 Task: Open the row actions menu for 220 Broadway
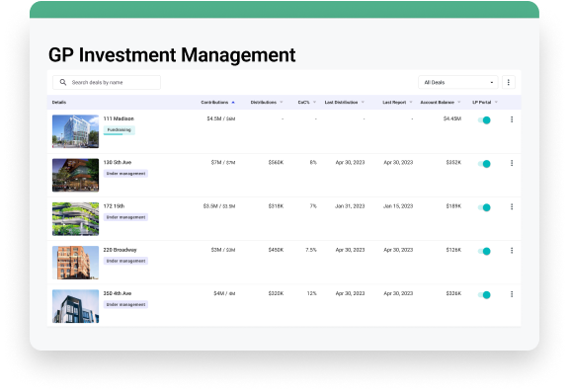tap(512, 251)
